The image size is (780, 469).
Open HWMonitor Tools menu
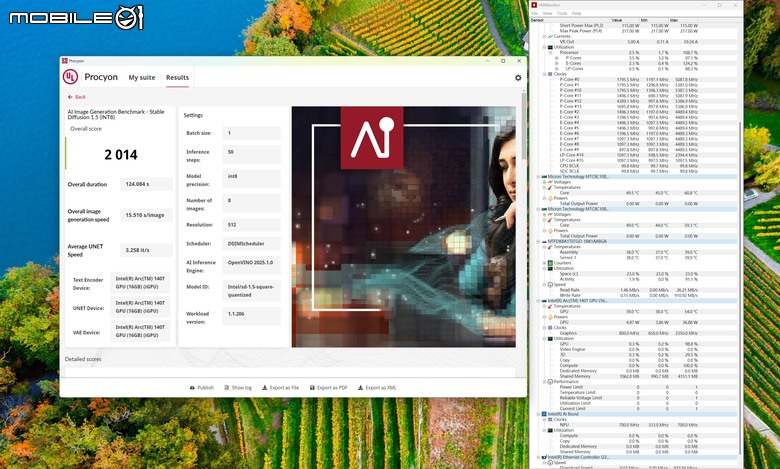pos(562,13)
